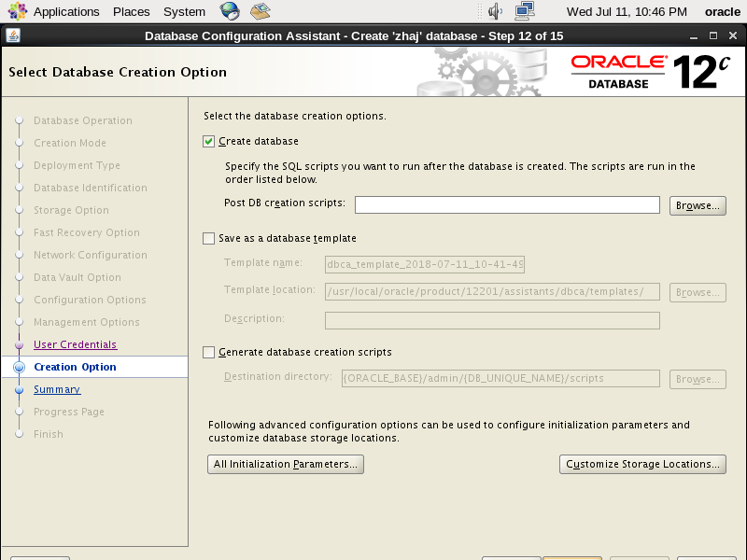This screenshot has width=747, height=560.
Task: Click the clock showing Wed Jul 11
Action: (x=627, y=11)
